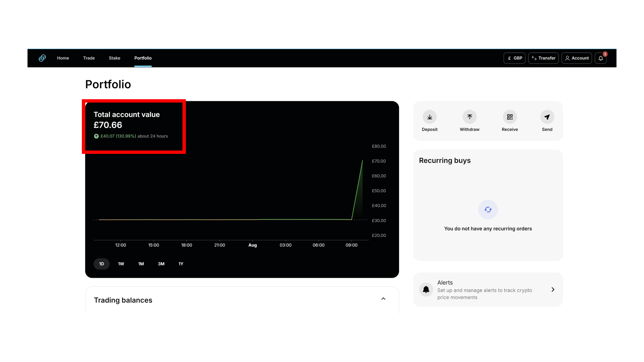The height and width of the screenshot is (362, 644).
Task: Click the Trading balances heading
Action: 123,300
